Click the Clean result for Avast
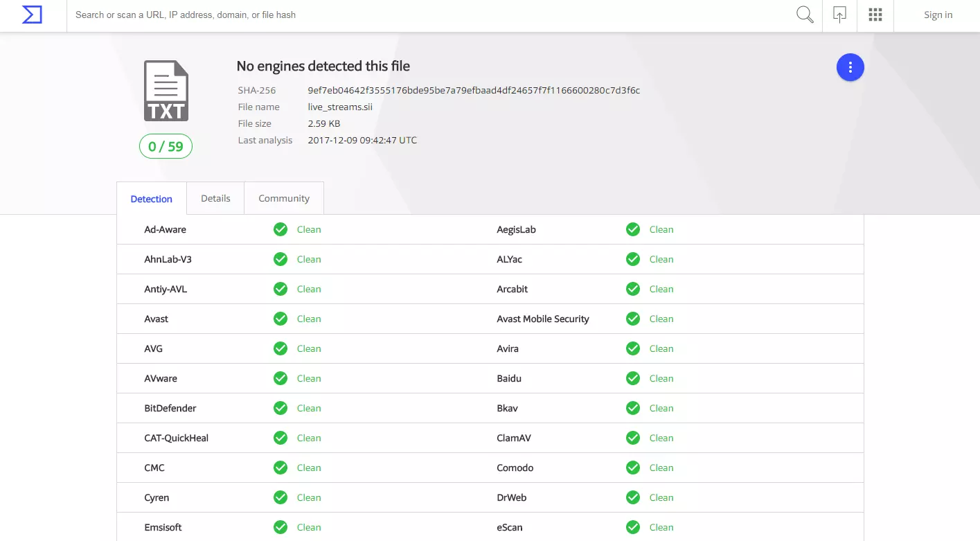 [309, 319]
